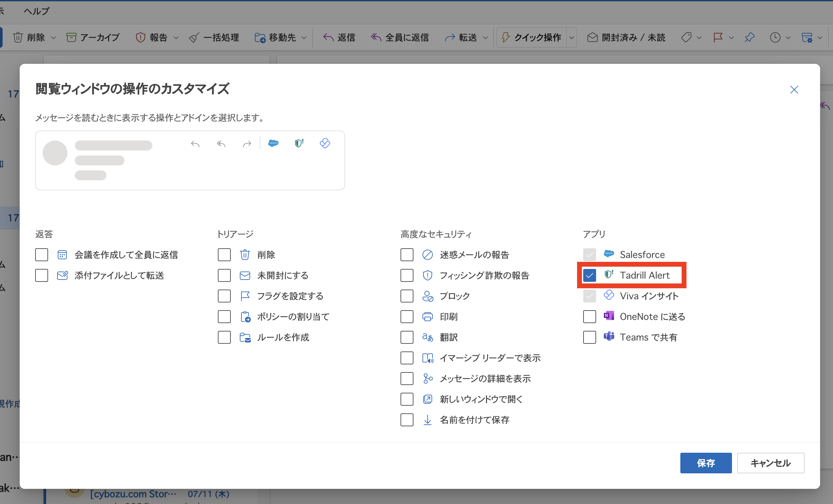Expand the クイック操作 dropdown arrow
The image size is (833, 504).
click(x=572, y=37)
